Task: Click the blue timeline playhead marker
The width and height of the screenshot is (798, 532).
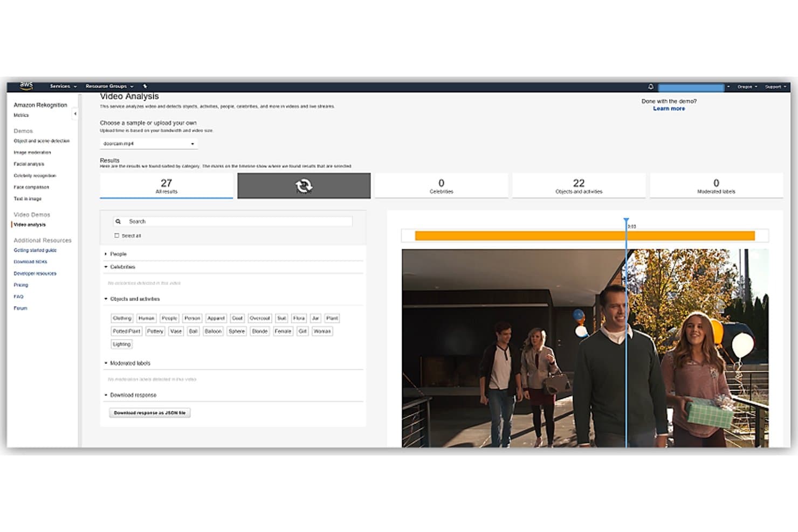Action: coord(626,221)
